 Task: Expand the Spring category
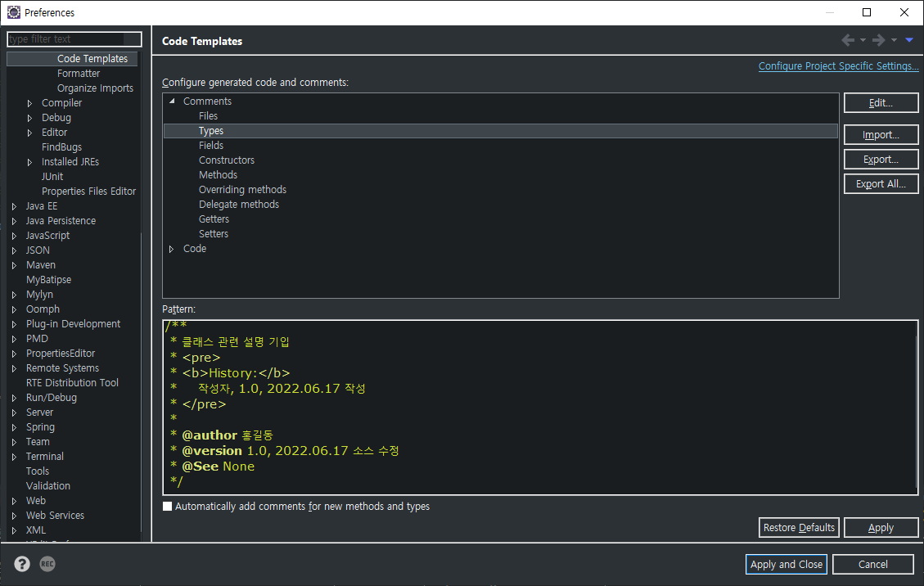pyautogui.click(x=14, y=427)
